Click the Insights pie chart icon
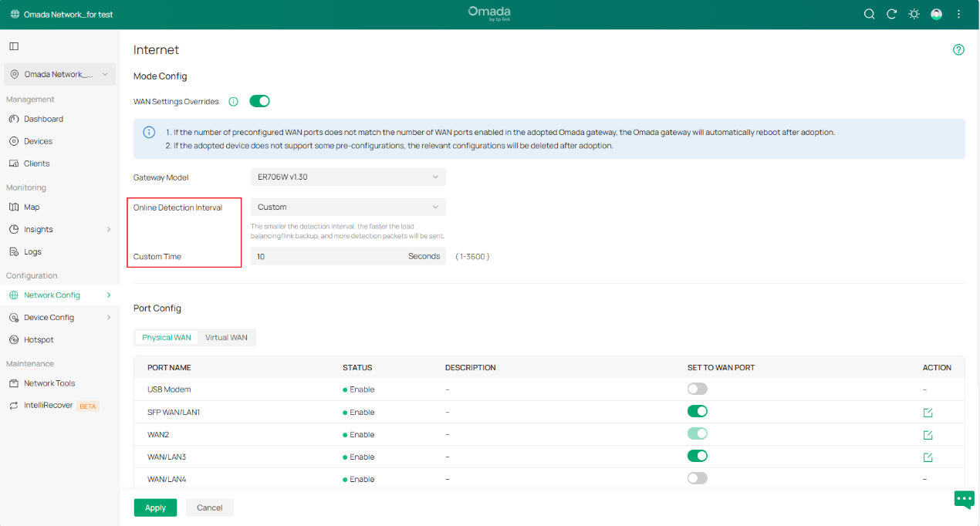Screen dimensions: 980x526 (14, 229)
